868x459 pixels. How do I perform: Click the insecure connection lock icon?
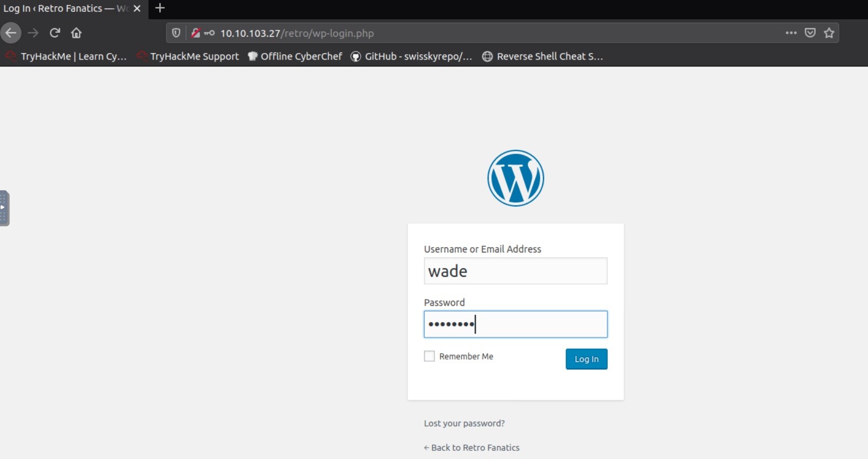click(196, 33)
